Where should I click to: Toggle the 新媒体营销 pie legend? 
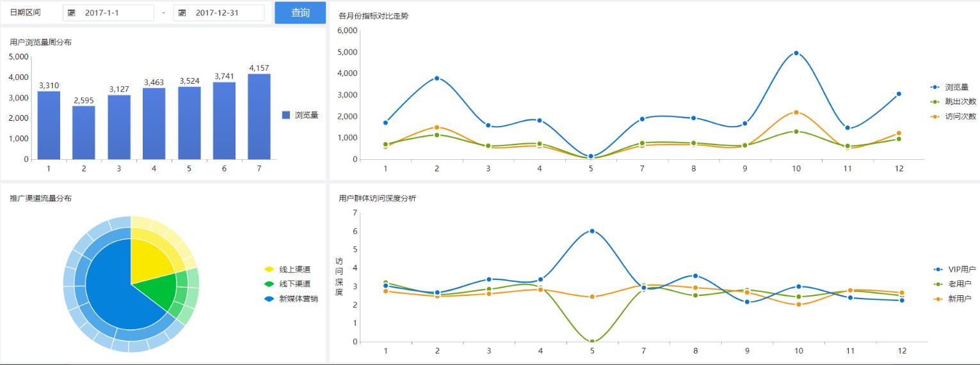tap(291, 299)
